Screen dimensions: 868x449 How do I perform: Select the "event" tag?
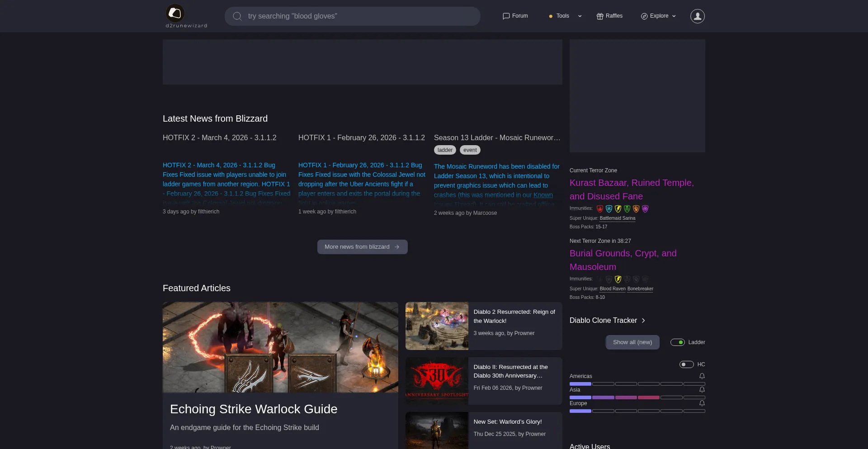(470, 150)
